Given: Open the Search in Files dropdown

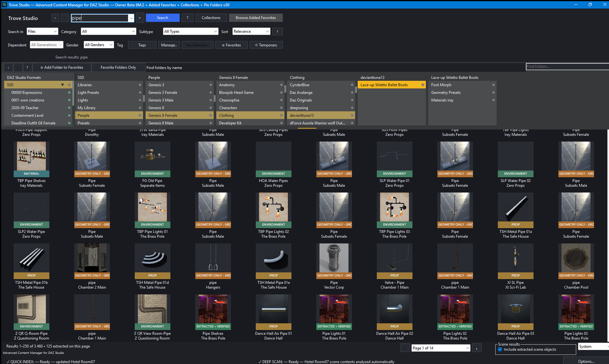Looking at the screenshot, I should pos(42,32).
